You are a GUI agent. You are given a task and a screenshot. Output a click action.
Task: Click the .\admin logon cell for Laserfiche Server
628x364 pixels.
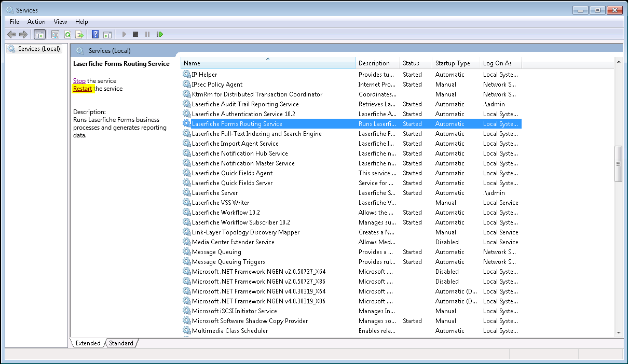(494, 193)
